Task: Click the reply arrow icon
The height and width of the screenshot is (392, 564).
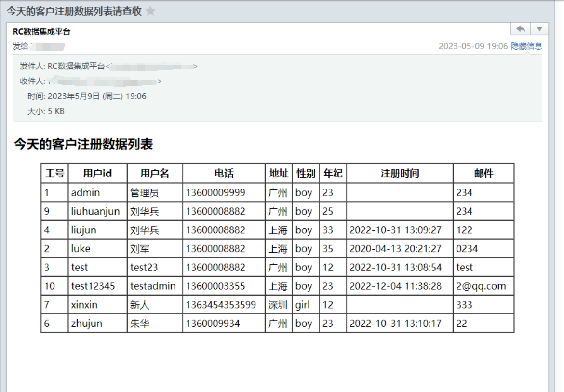Action: coord(521,29)
